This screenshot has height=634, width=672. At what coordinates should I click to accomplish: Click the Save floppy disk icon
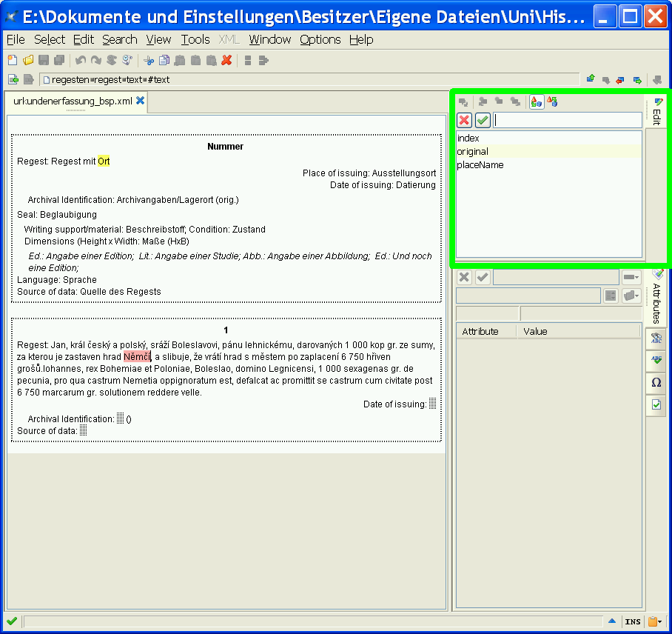point(44,61)
